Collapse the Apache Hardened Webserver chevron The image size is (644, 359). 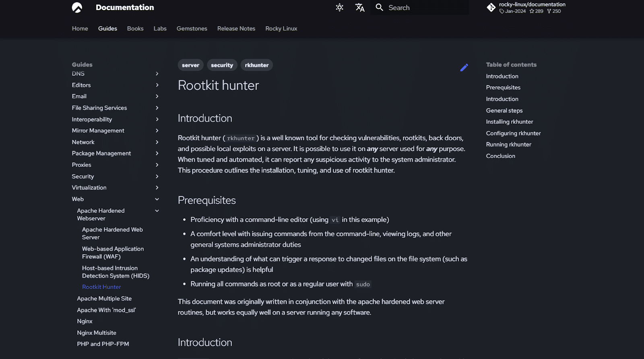157,211
